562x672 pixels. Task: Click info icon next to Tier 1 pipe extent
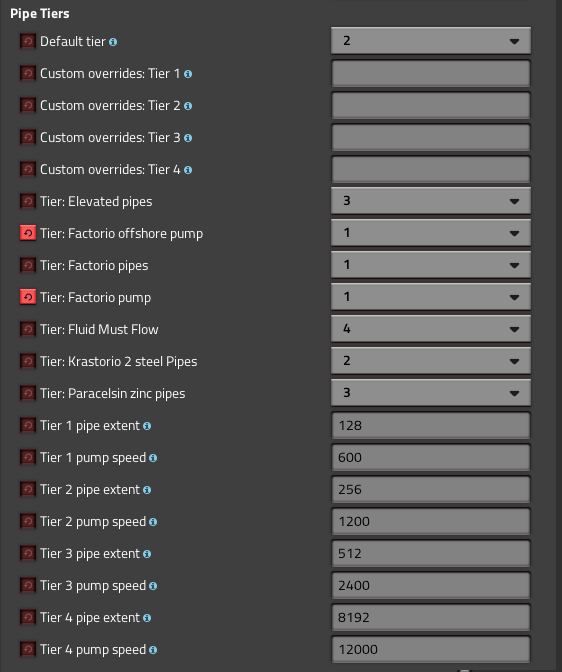pyautogui.click(x=147, y=426)
